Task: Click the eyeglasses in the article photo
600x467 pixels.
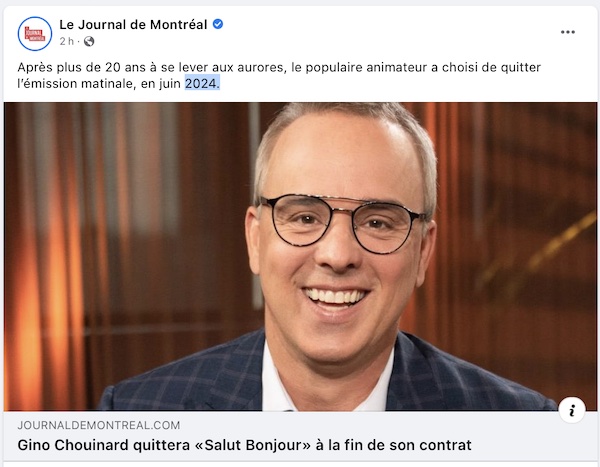Action: (x=343, y=222)
